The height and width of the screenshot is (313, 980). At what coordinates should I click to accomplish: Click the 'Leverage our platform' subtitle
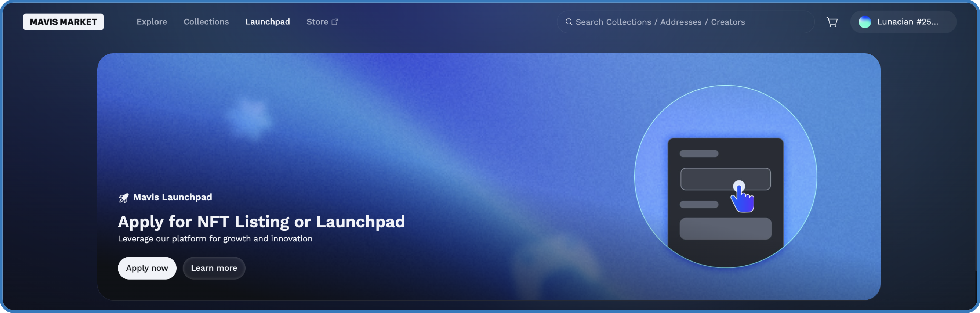pos(215,239)
